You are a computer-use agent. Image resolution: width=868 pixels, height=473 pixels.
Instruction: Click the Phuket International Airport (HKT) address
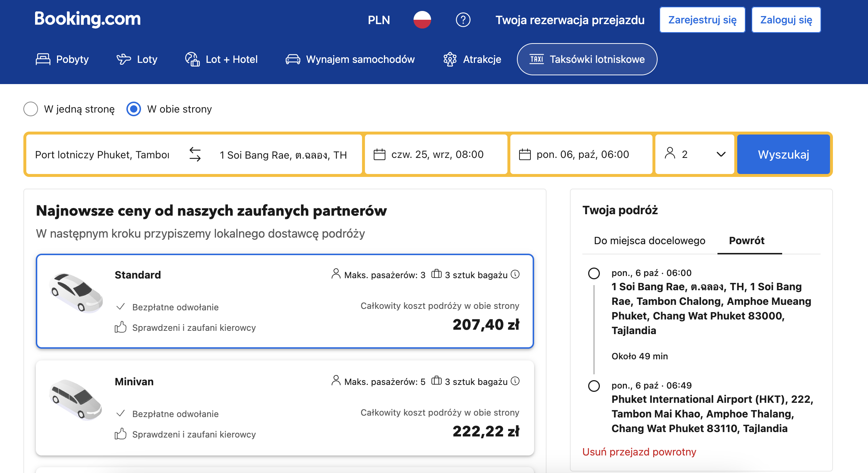712,414
